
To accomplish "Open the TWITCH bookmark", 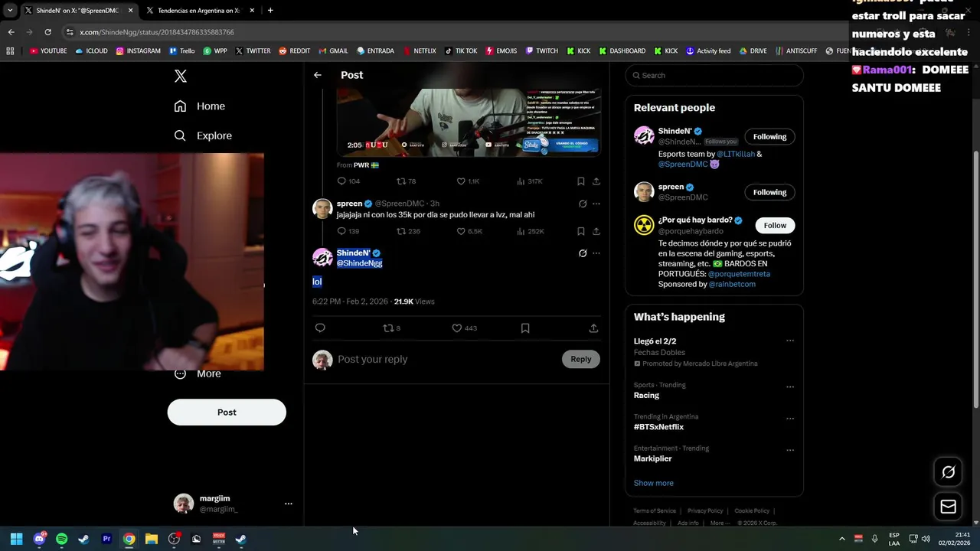I will [541, 51].
